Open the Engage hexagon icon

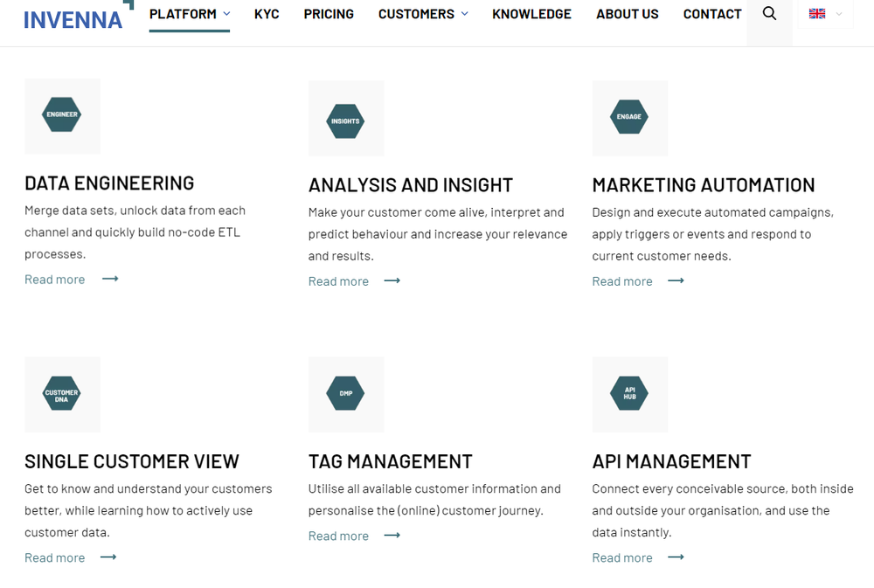point(629,118)
